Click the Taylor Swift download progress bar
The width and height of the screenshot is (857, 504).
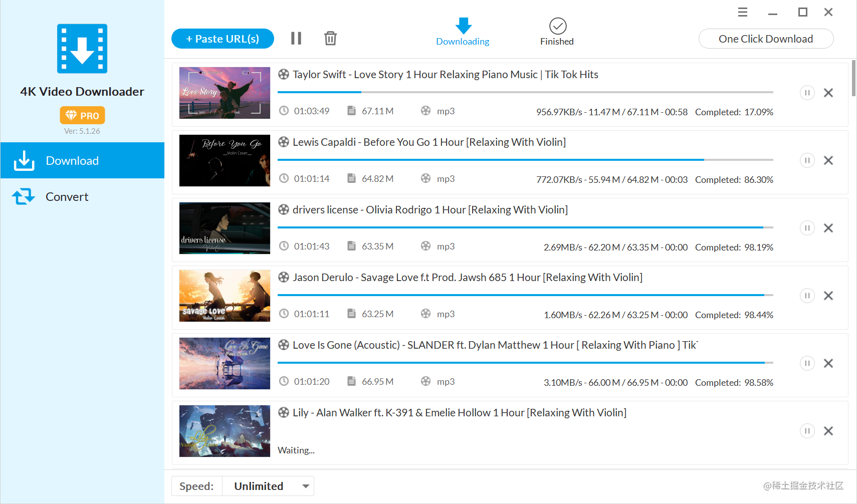[525, 92]
